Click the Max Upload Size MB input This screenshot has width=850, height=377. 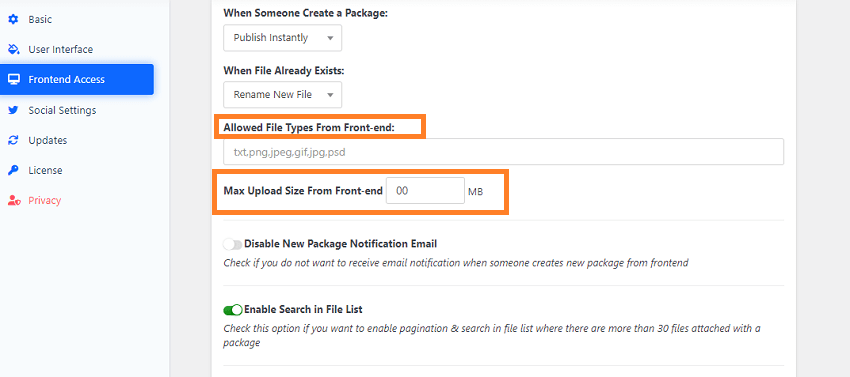(x=426, y=191)
